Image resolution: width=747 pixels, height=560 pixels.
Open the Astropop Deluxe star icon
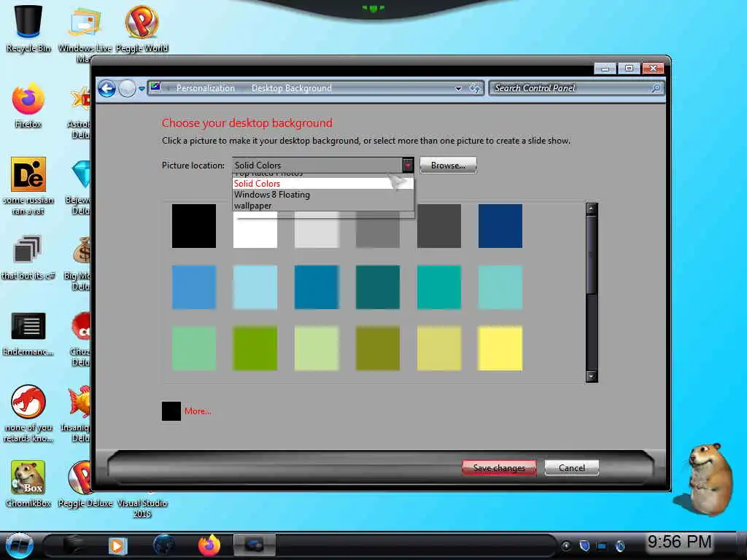click(x=80, y=111)
